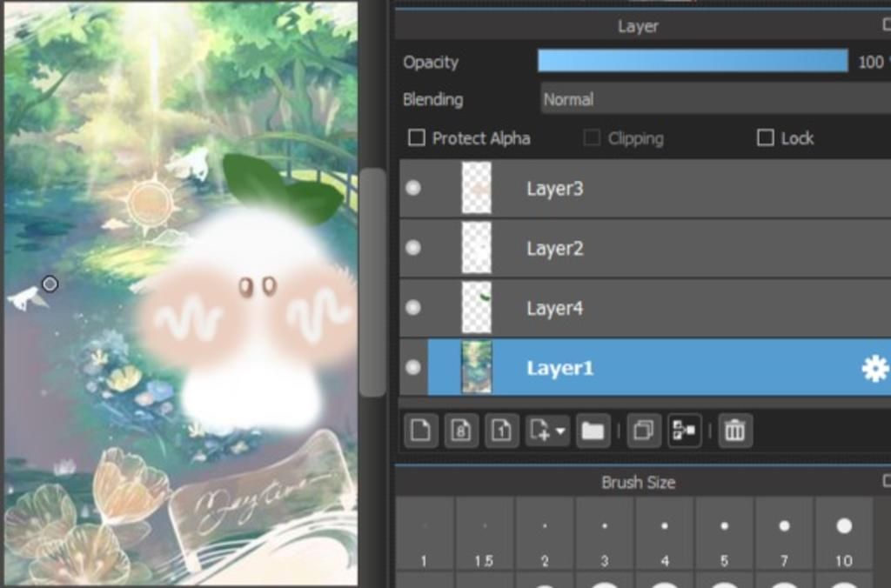Create a new layer folder
Image resolution: width=891 pixels, height=588 pixels.
coord(593,431)
